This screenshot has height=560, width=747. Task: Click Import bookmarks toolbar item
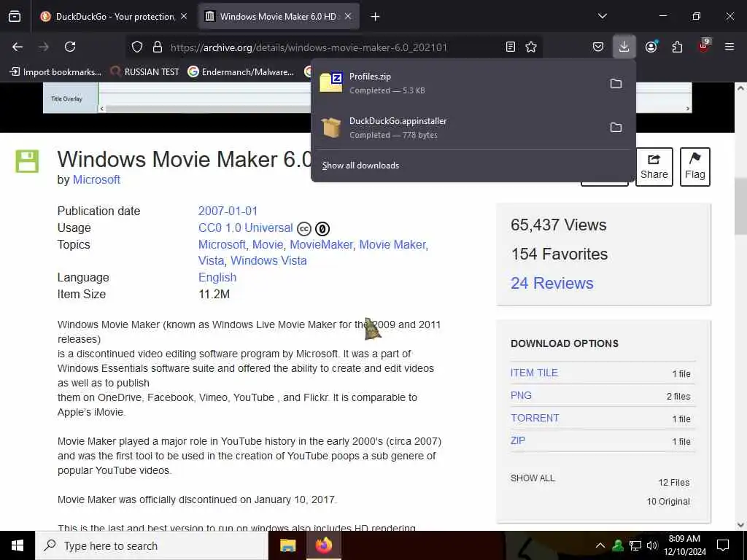(x=55, y=72)
